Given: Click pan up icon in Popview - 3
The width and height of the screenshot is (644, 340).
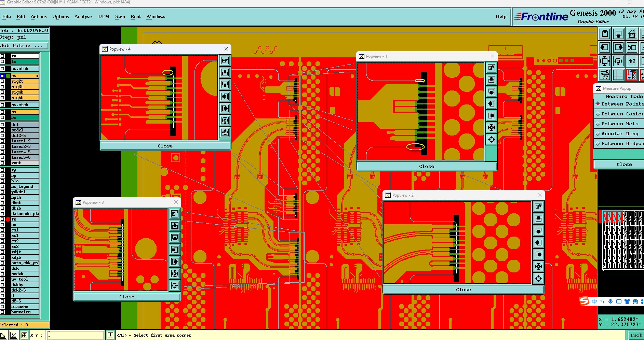Looking at the screenshot, I should point(175,226).
